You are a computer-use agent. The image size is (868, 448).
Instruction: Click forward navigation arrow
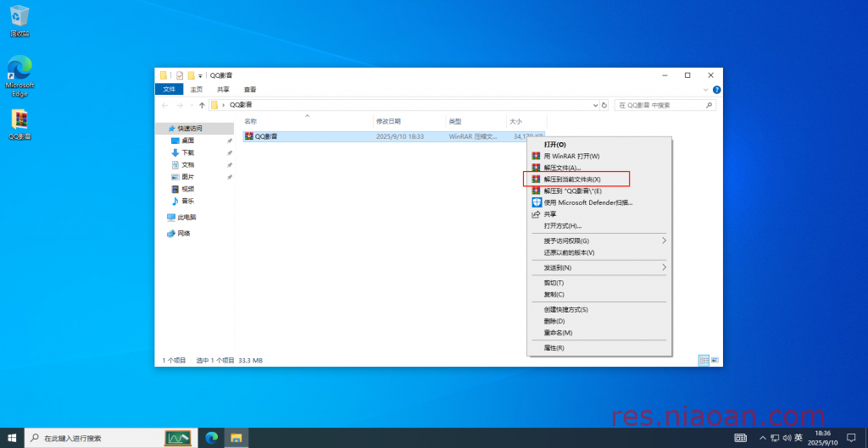point(180,105)
